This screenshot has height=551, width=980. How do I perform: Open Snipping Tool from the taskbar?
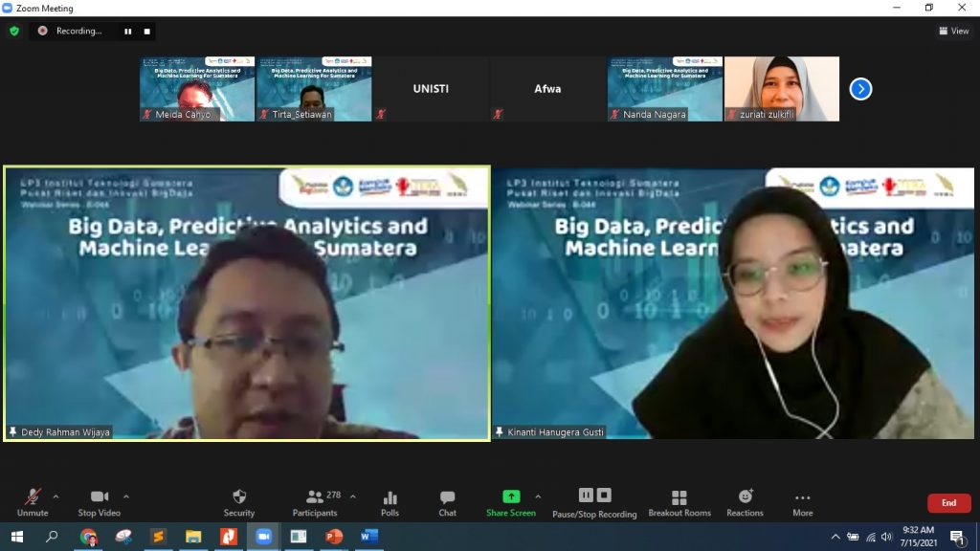123,537
